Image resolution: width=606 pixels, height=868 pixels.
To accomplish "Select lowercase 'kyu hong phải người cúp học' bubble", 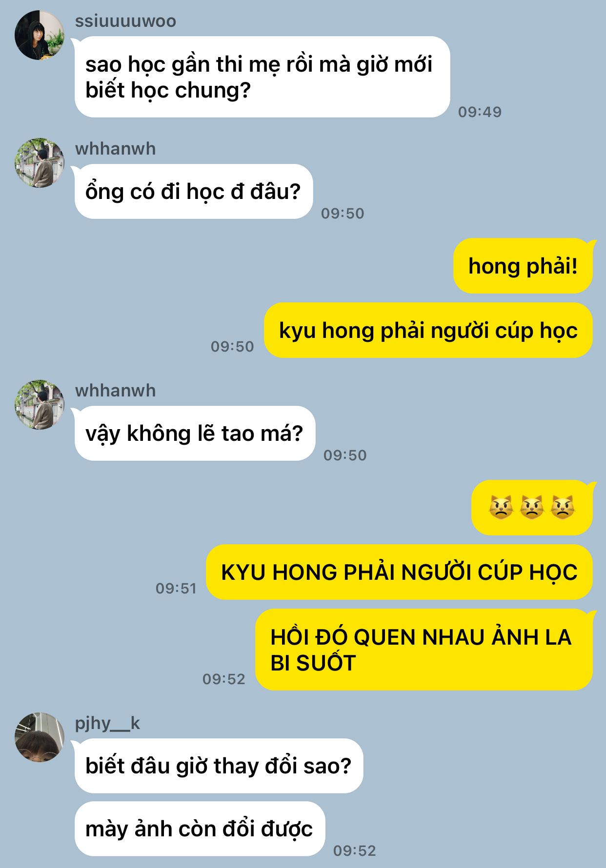I will click(428, 330).
